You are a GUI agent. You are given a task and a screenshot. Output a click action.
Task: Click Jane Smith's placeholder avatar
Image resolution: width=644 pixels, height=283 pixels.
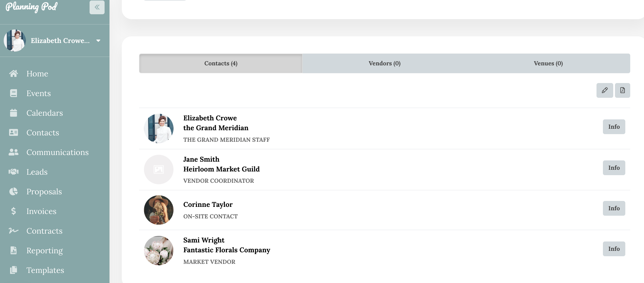158,170
